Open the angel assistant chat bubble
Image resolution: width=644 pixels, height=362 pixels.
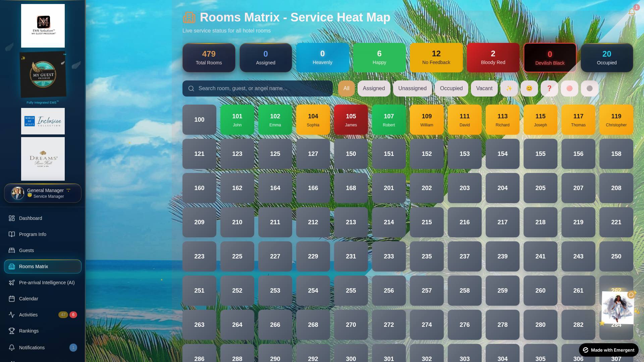click(x=631, y=295)
